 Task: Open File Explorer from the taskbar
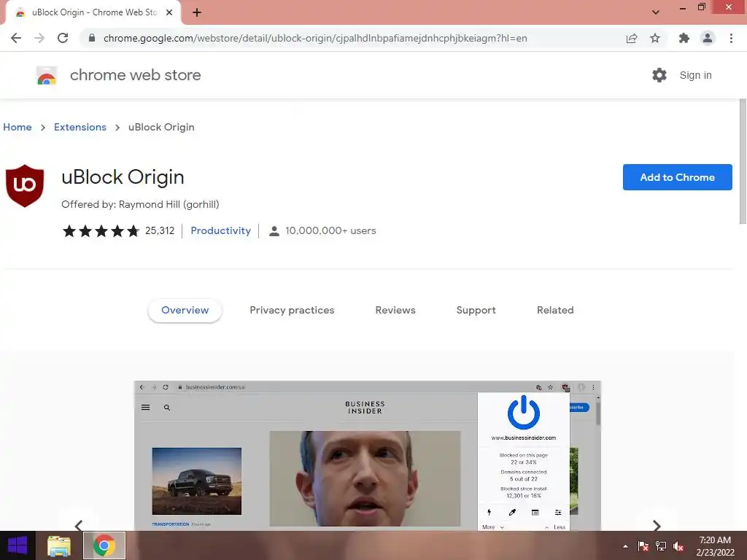(x=59, y=545)
